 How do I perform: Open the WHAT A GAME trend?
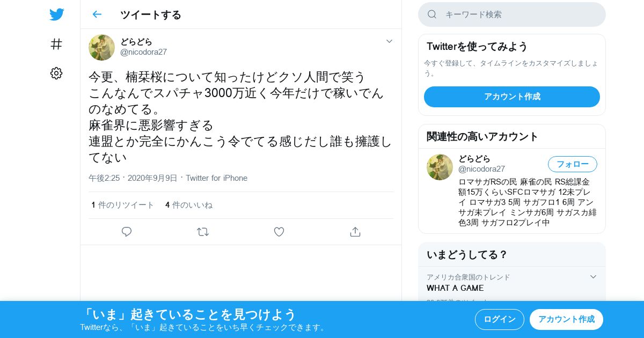pos(455,288)
